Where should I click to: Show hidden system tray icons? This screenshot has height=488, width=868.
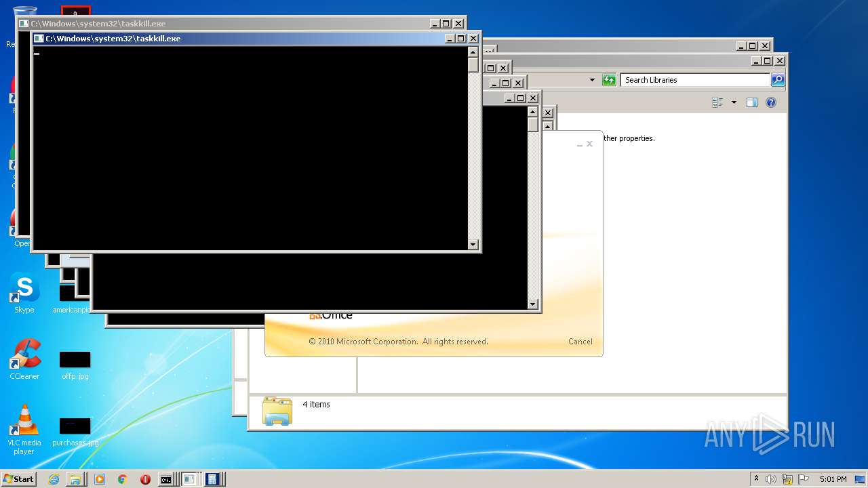[756, 479]
